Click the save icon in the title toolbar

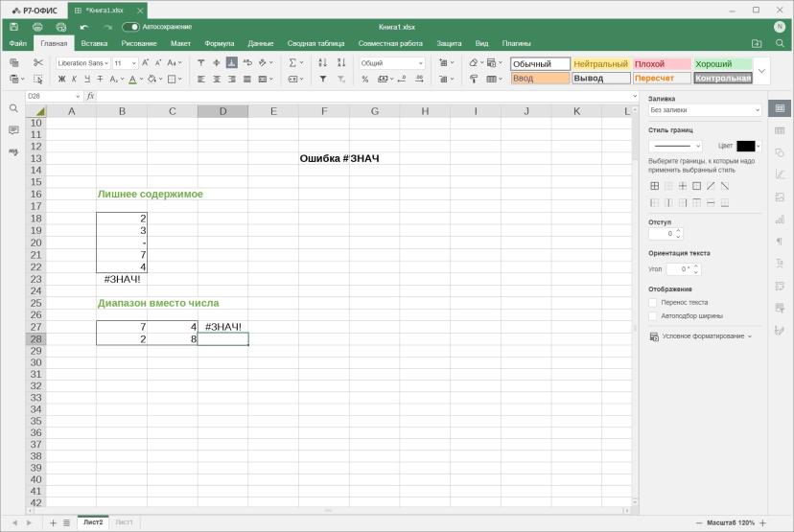click(x=14, y=27)
